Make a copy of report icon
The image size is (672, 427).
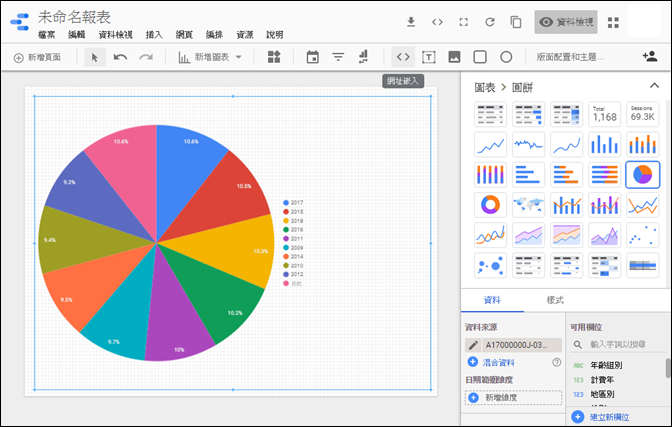(x=516, y=22)
